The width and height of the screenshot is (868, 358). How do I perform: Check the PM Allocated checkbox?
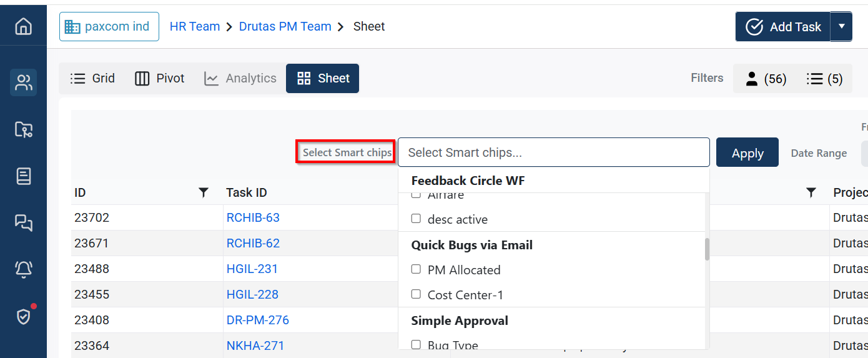416,269
